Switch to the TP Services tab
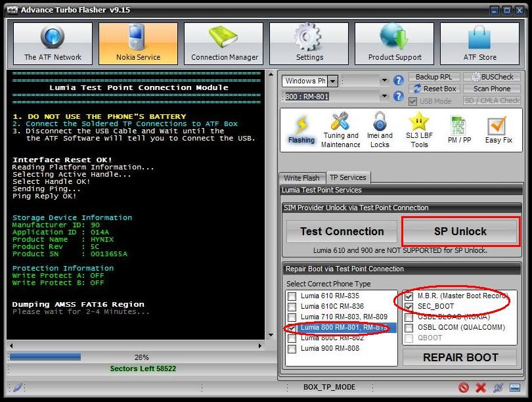The height and width of the screenshot is (402, 532). 348,177
